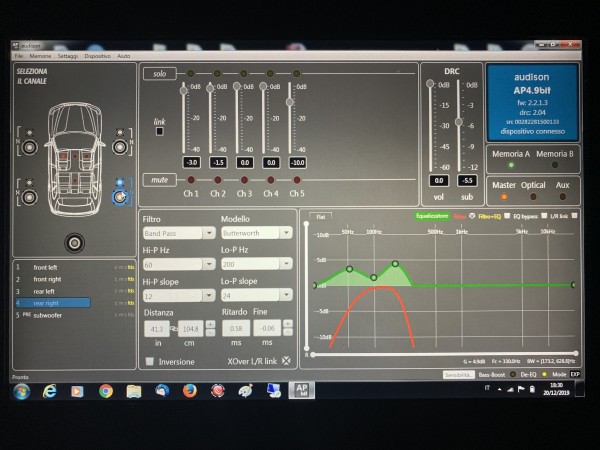Toggle the Filtro curve checkbox
Screen dimensions: 600x450
[x=472, y=216]
